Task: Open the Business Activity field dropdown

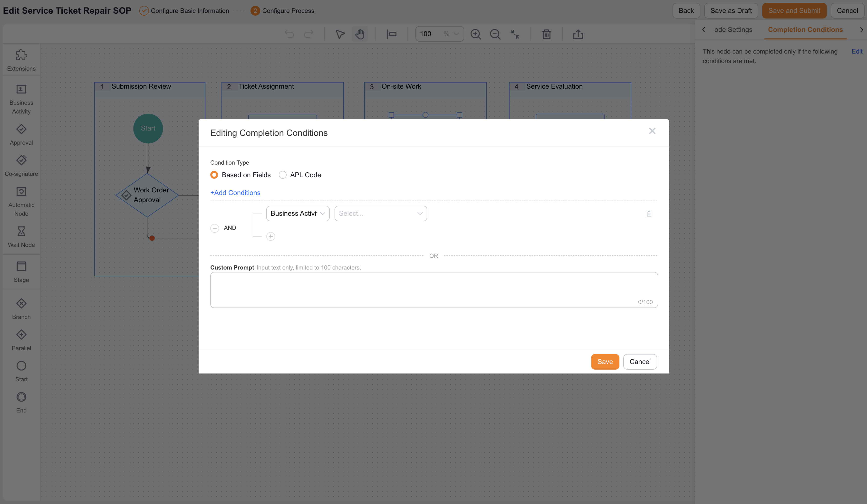Action: 298,214
